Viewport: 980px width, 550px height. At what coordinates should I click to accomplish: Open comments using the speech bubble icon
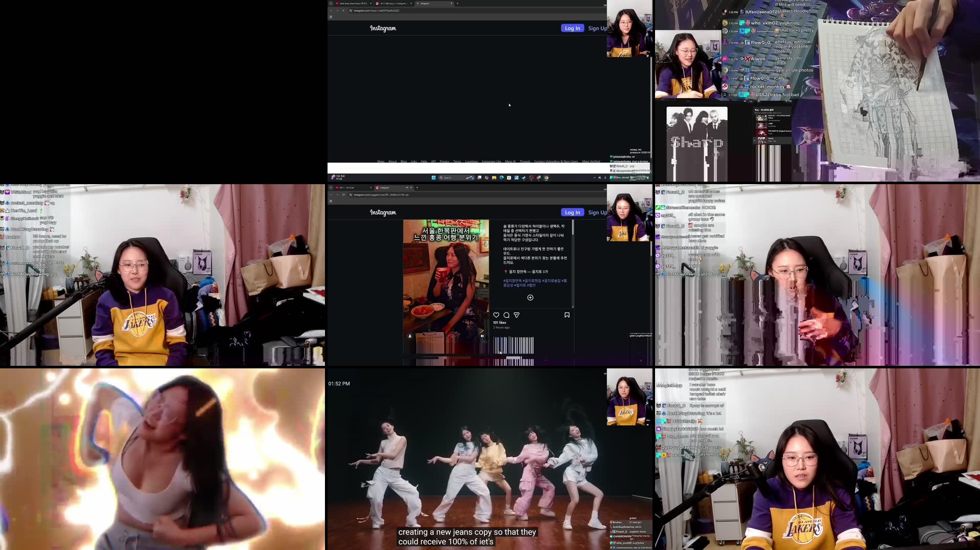pyautogui.click(x=507, y=315)
